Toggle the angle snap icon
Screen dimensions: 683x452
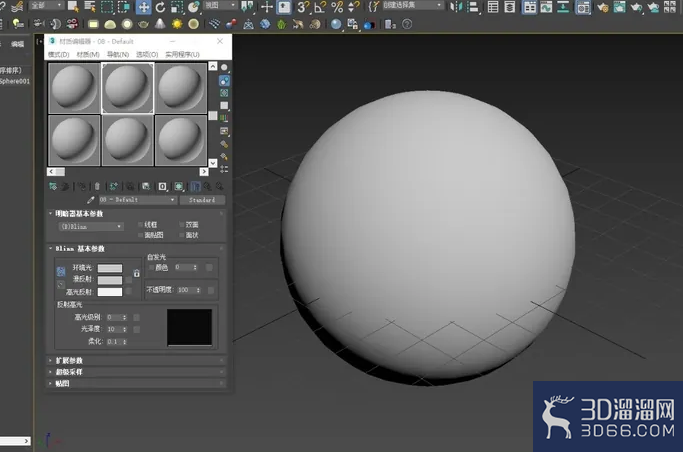click(x=320, y=7)
